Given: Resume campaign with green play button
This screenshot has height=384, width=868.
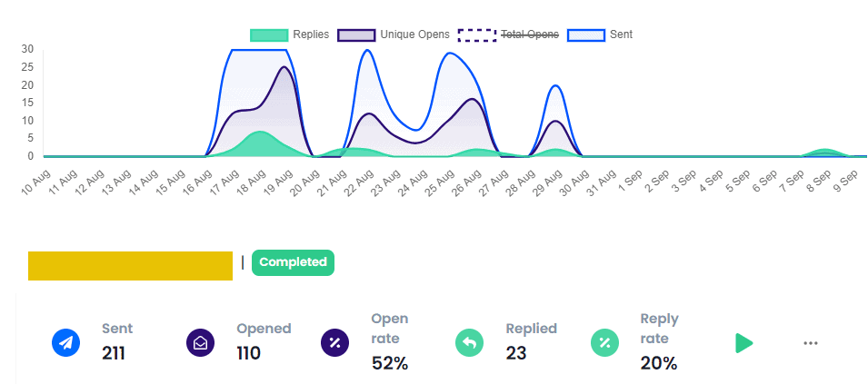Looking at the screenshot, I should 744,342.
